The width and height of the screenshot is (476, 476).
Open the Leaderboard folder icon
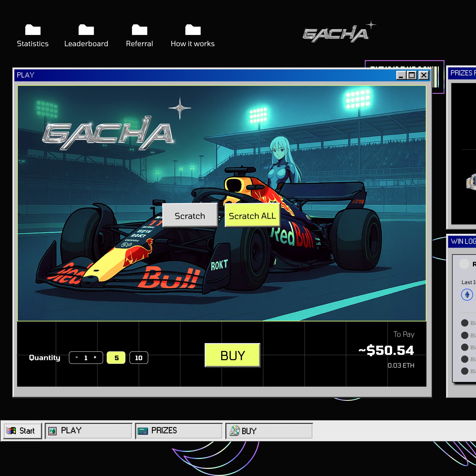tap(86, 30)
